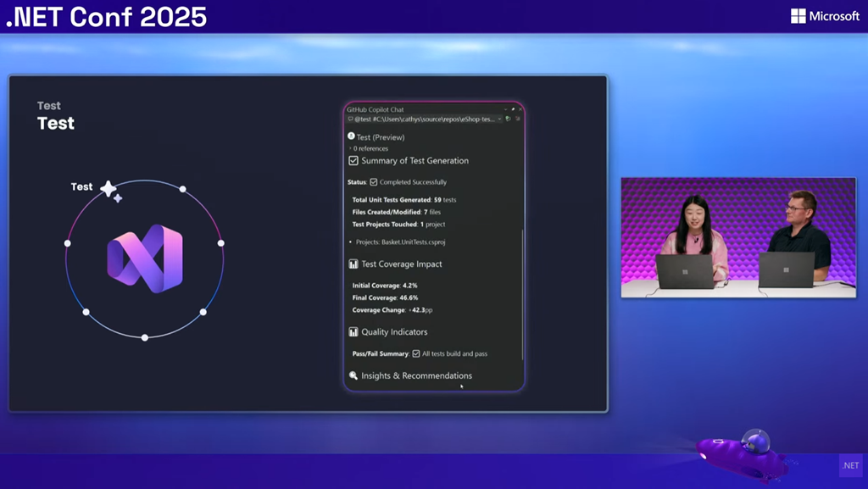This screenshot has height=489, width=868.
Task: Click the Insights & Recommendations magnifier icon
Action: (353, 375)
